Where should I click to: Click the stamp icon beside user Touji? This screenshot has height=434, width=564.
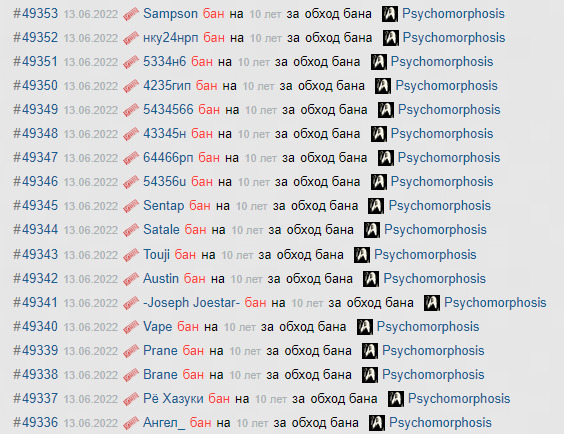pyautogui.click(x=131, y=255)
